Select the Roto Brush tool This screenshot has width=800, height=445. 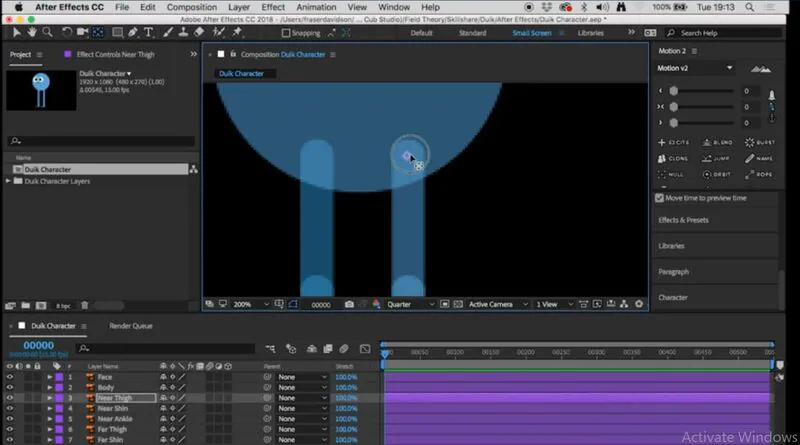(218, 33)
